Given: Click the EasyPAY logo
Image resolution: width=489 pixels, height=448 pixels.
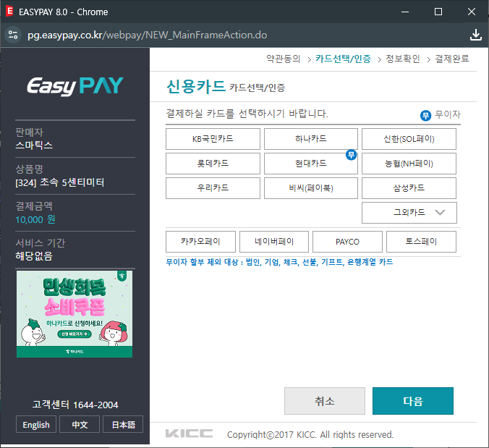Looking at the screenshot, I should click(75, 86).
